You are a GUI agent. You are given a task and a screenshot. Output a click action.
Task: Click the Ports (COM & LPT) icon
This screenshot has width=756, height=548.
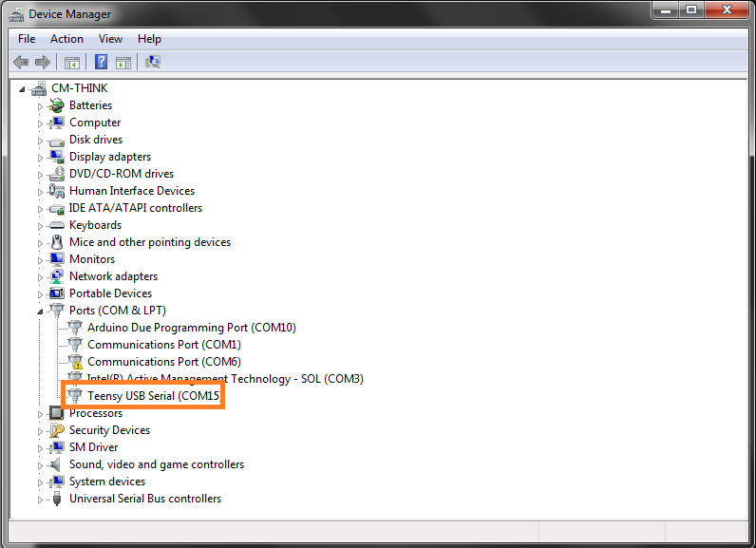pyautogui.click(x=57, y=310)
